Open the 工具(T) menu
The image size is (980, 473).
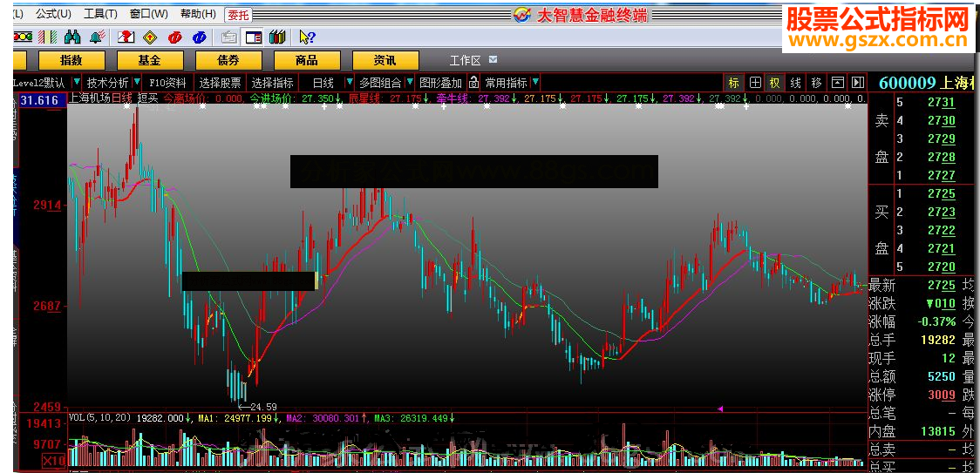coord(100,14)
